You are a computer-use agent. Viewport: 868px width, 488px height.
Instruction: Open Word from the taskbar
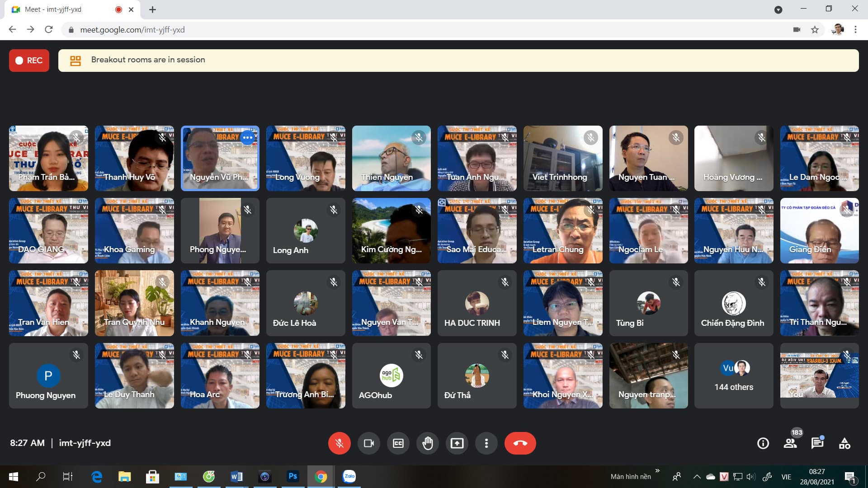[x=236, y=476]
